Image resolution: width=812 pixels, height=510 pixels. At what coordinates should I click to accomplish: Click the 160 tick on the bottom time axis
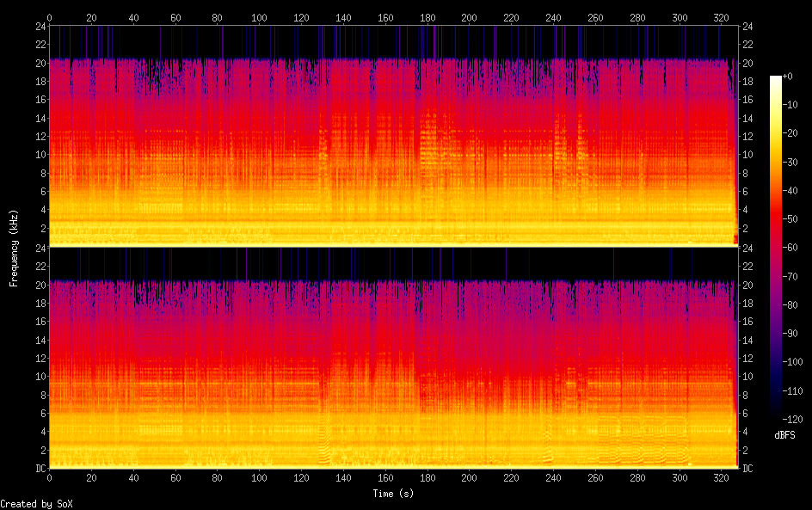385,477
